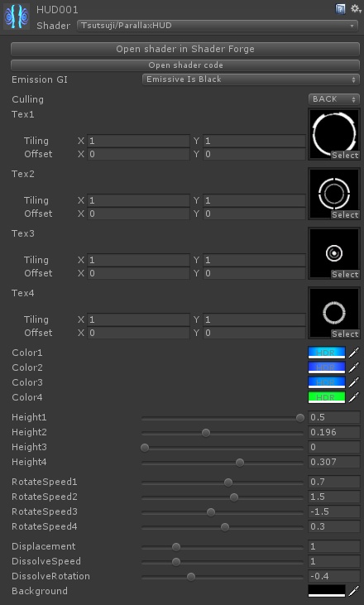Viewport: 364px width, 605px height.
Task: Open the Shader selection dropdown
Action: tap(218, 26)
